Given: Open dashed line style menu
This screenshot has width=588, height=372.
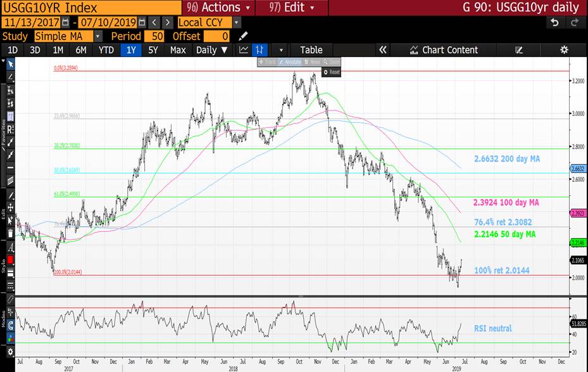Looking at the screenshot, I should (11, 286).
